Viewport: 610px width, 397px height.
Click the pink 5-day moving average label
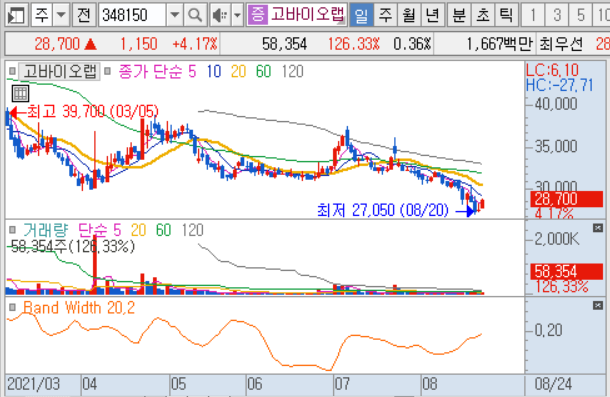192,72
